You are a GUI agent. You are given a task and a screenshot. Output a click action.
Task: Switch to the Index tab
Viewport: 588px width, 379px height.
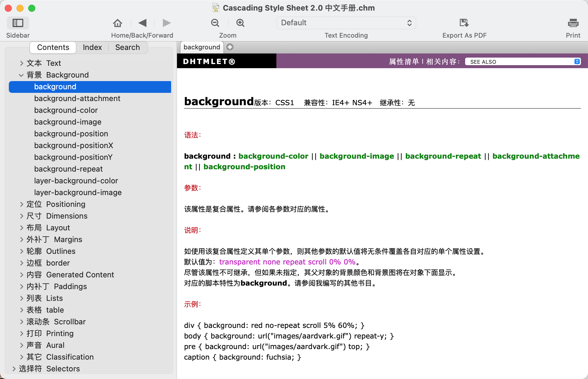tap(92, 47)
